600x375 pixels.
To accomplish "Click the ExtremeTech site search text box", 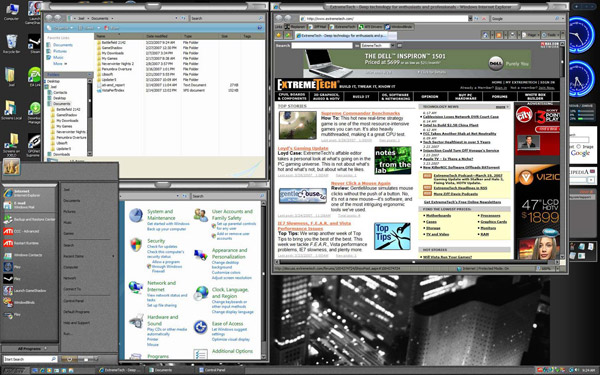I will 322,46.
